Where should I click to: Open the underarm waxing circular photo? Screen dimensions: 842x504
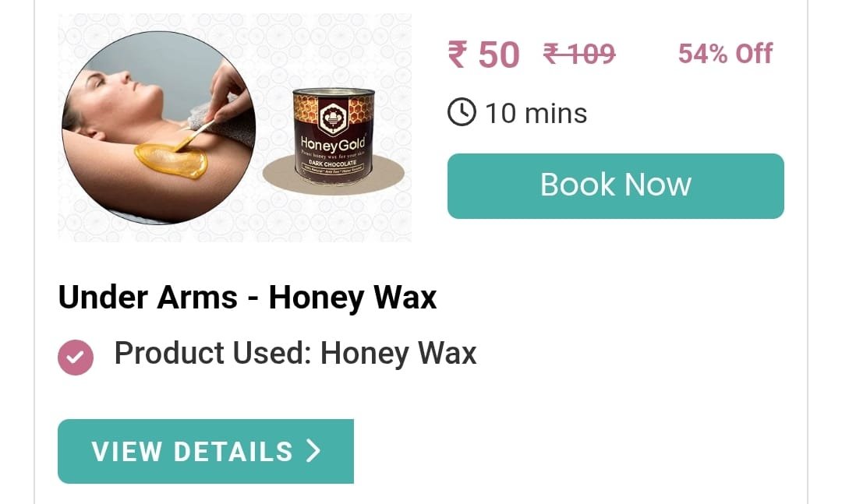[159, 128]
